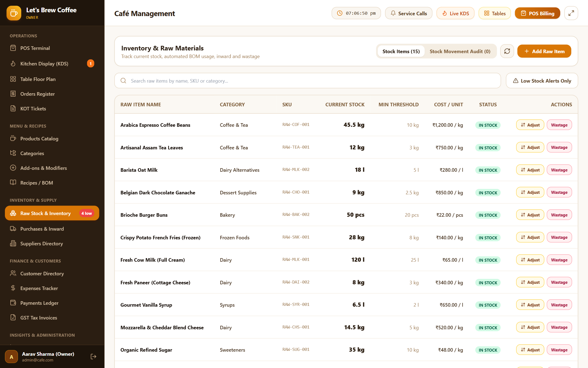Record wastage for Fresh Cow Milk
The image size is (588, 368).
coord(559,260)
